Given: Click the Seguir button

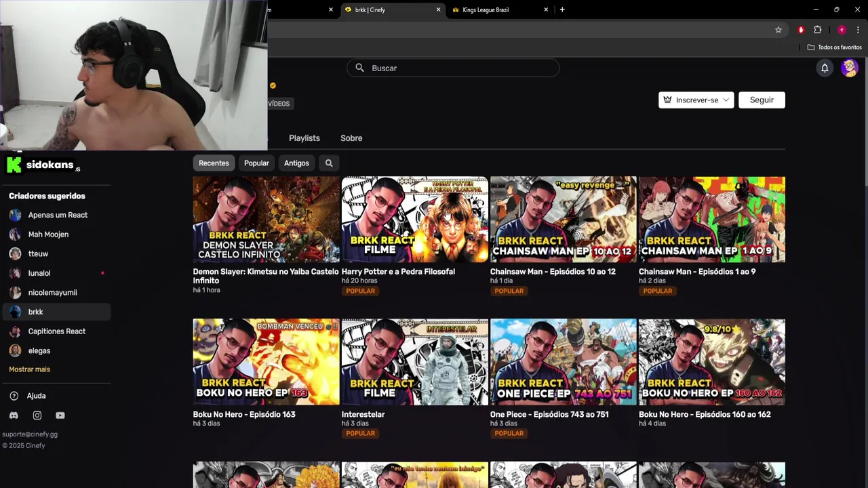Looking at the screenshot, I should (762, 100).
